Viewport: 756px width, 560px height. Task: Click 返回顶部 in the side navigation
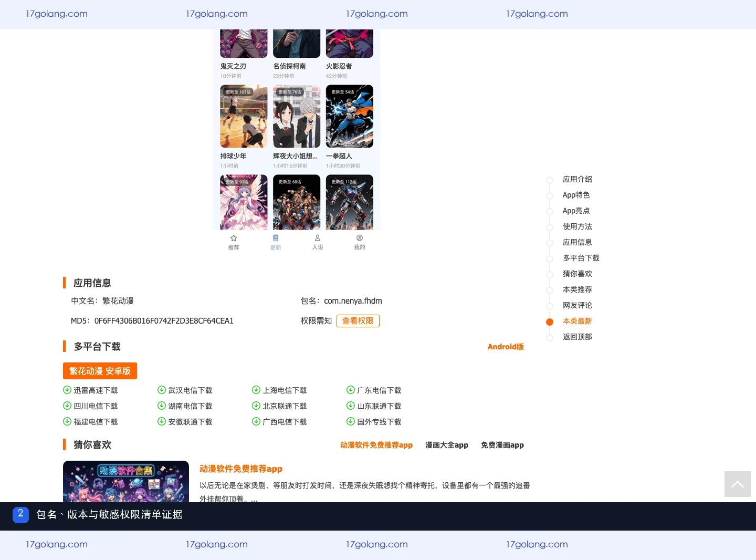point(577,337)
